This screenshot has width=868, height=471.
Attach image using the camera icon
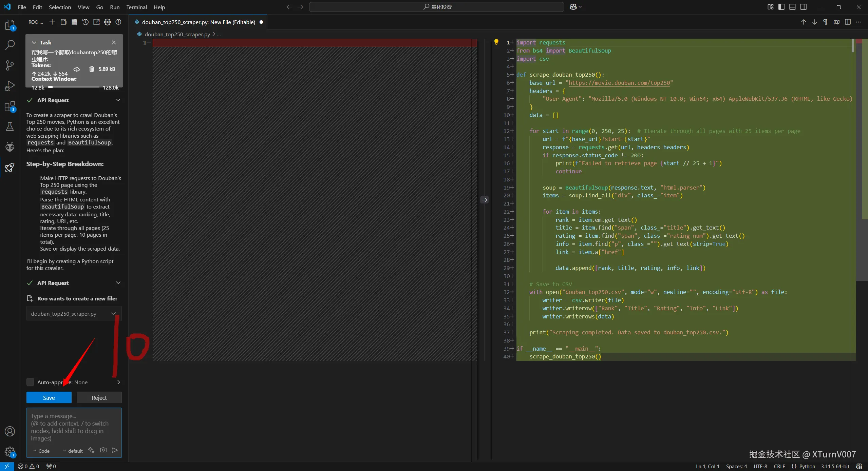103,450
